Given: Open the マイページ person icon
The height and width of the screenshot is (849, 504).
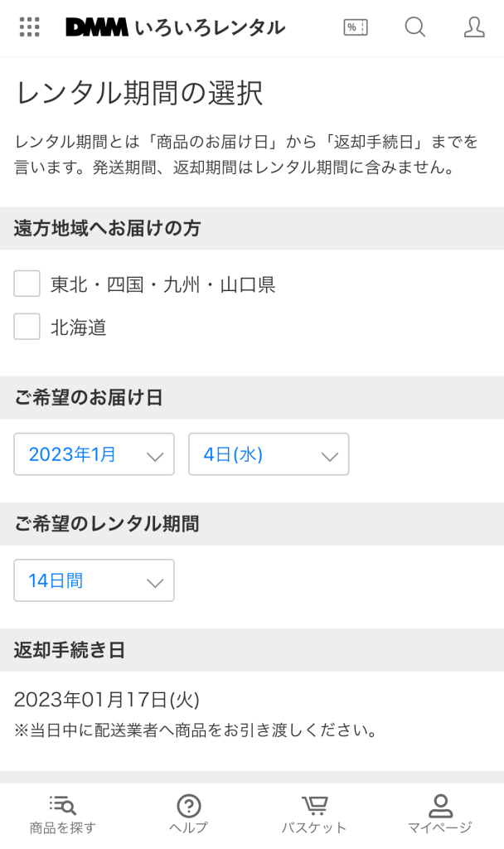Looking at the screenshot, I should coord(440,804).
